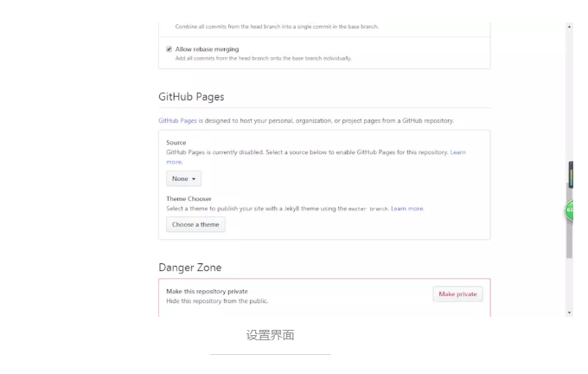This screenshot has height=374, width=588.
Task: Uncheck Allow rebase merging checkbox
Action: click(x=169, y=49)
